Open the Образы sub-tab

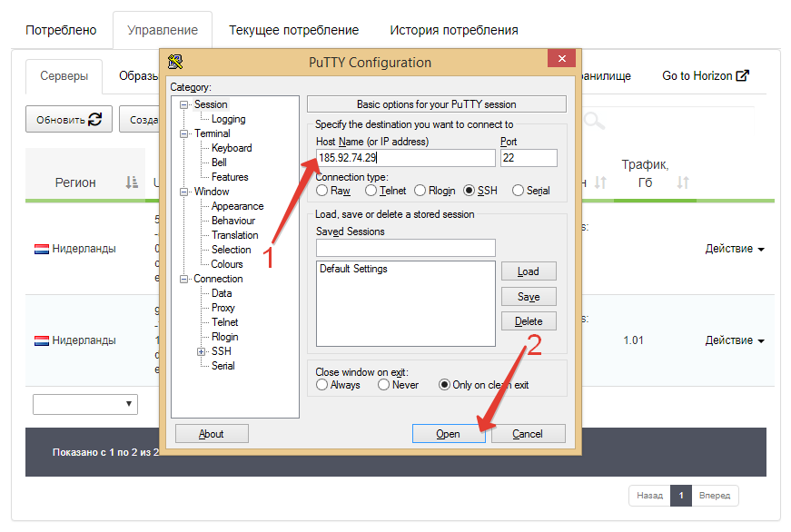(x=138, y=76)
